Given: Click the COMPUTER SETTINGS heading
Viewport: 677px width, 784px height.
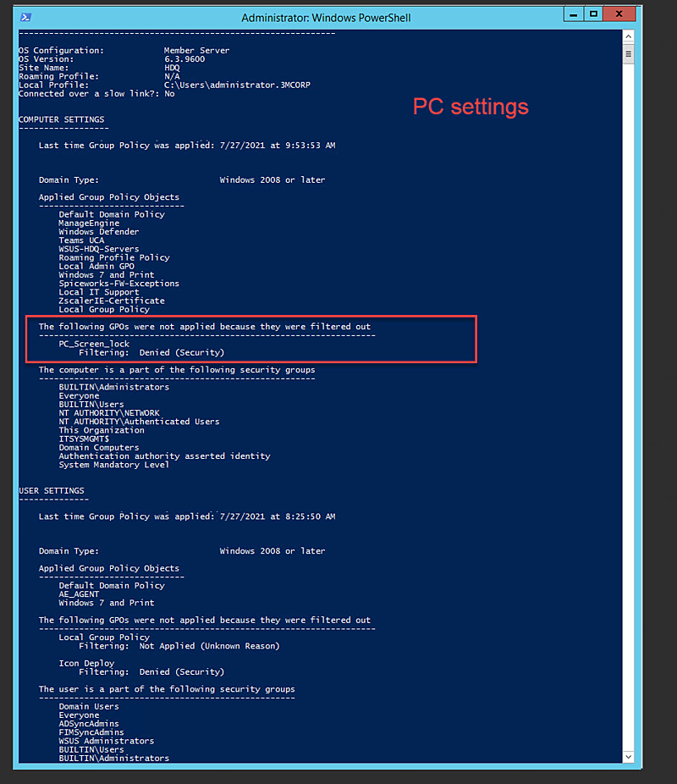Looking at the screenshot, I should coord(61,119).
